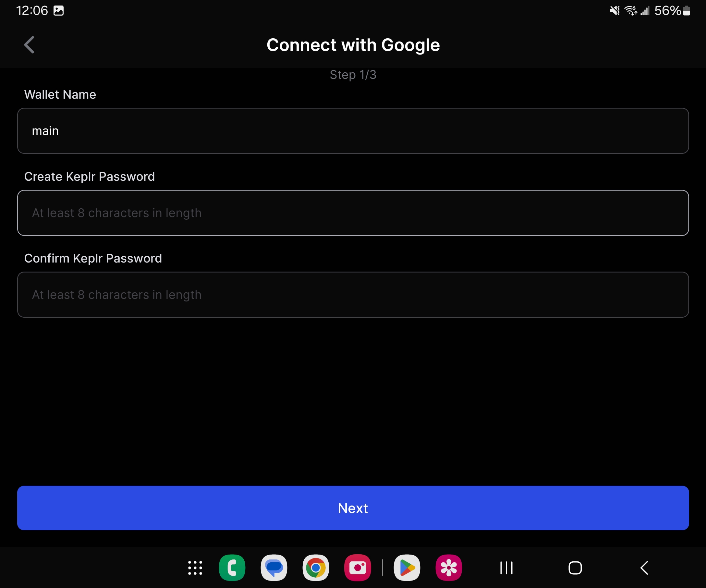706x588 pixels.
Task: Focus the Confirm Keplr Password field
Action: tap(353, 295)
